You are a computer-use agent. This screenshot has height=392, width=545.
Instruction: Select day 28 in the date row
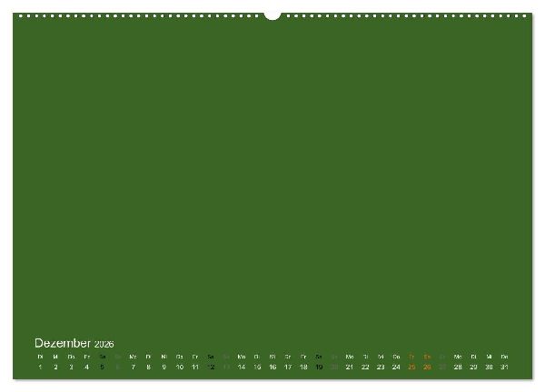tap(458, 367)
